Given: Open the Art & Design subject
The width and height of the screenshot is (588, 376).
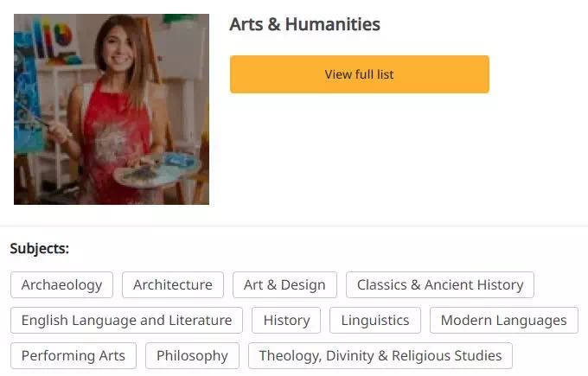Looking at the screenshot, I should click(284, 284).
